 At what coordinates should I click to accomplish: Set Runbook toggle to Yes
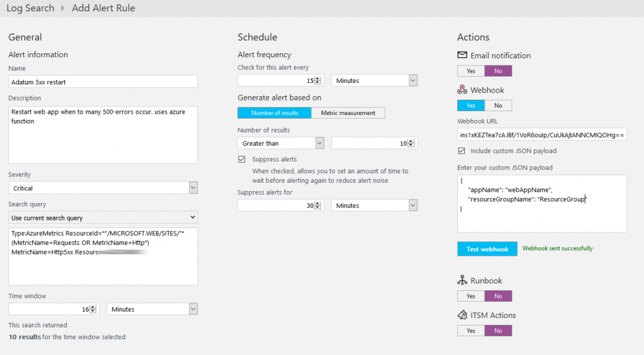click(470, 297)
